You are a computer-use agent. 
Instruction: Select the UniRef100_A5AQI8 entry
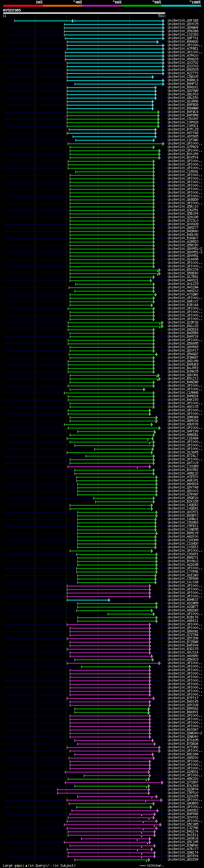click(183, 59)
